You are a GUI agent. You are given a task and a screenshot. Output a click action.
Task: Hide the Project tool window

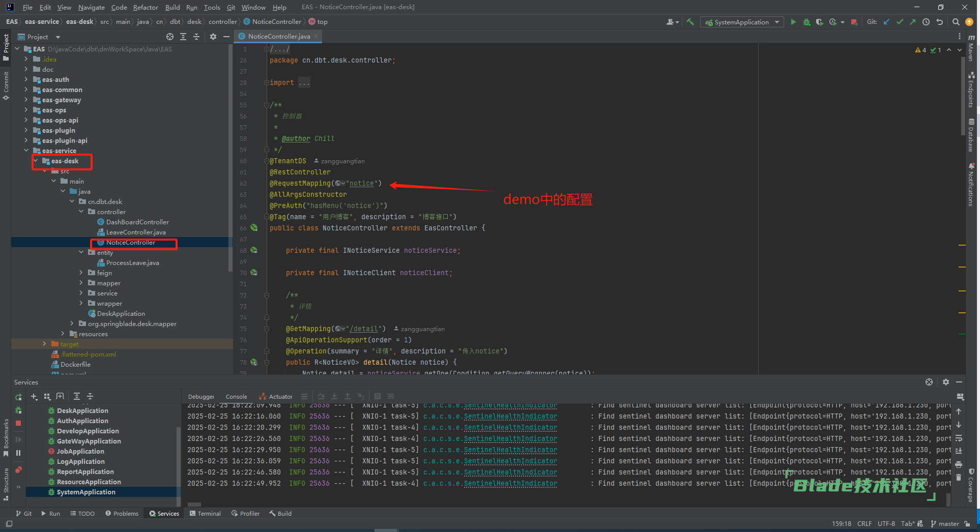[x=226, y=37]
